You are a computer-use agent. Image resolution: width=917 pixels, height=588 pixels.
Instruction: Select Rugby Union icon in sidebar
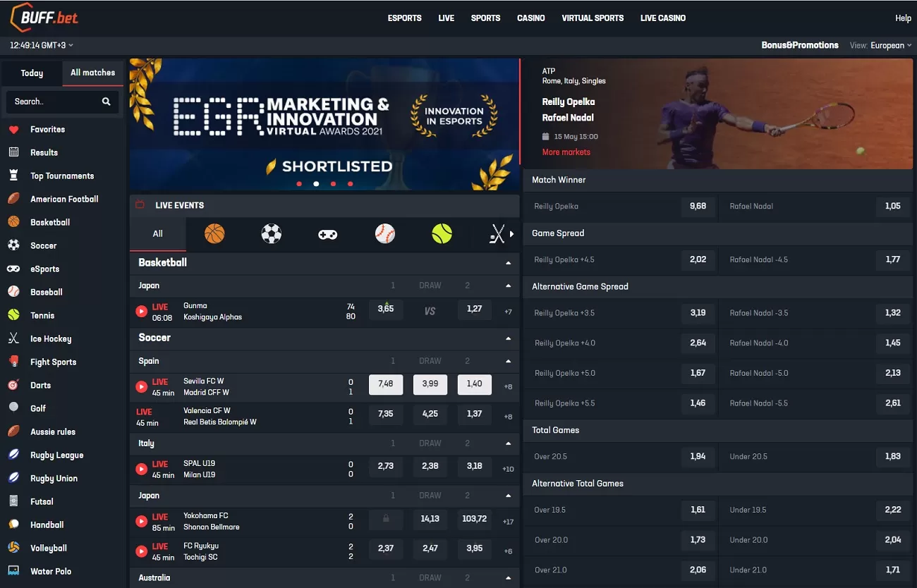(x=13, y=478)
